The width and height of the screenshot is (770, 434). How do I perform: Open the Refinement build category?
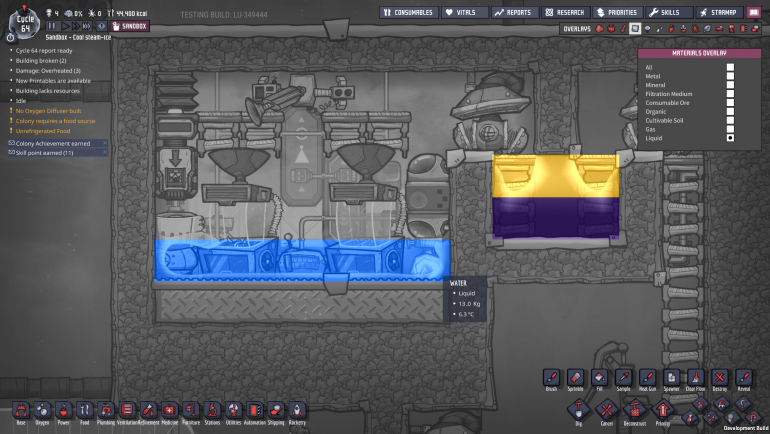click(x=148, y=410)
